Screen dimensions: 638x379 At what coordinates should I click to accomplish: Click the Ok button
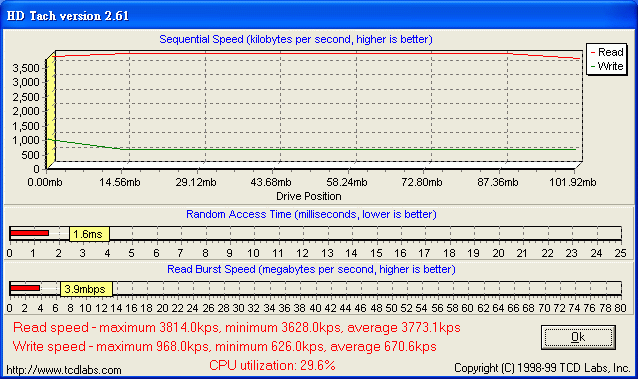578,337
